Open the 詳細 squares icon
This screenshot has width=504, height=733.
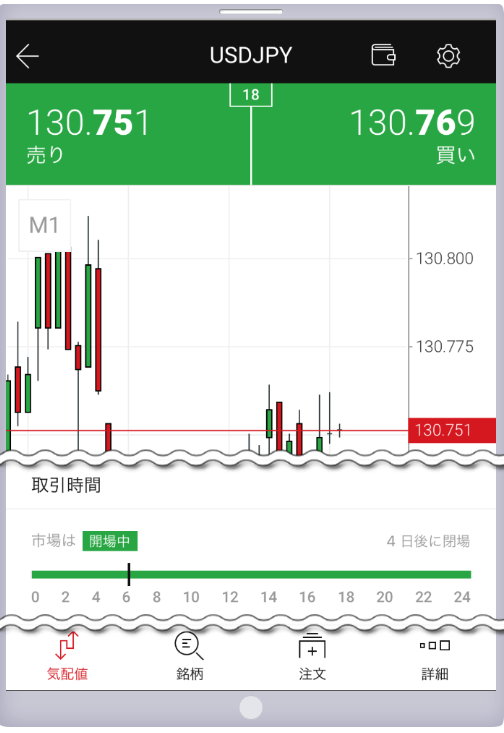click(435, 646)
